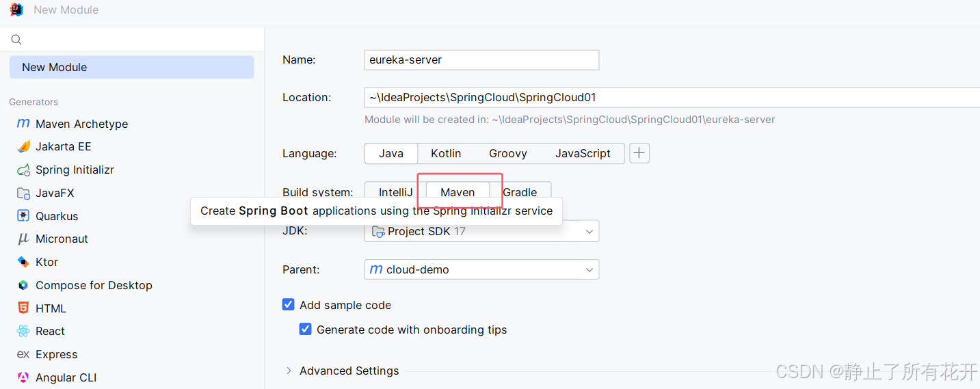Viewport: 980px width, 389px height.
Task: Select JavaScript as the language
Action: click(x=583, y=153)
